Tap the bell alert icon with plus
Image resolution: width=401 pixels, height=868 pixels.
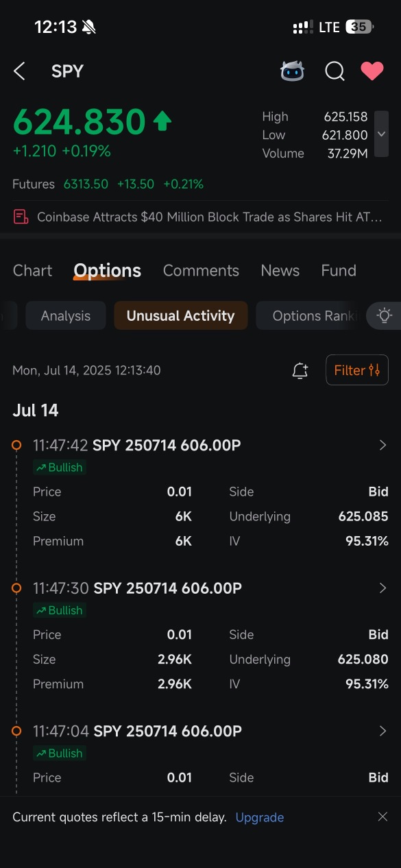[x=300, y=370]
